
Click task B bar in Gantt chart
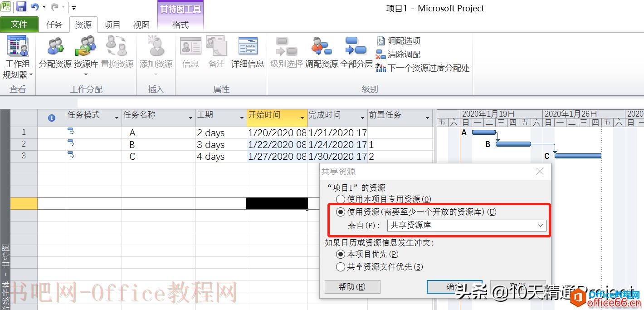click(513, 144)
